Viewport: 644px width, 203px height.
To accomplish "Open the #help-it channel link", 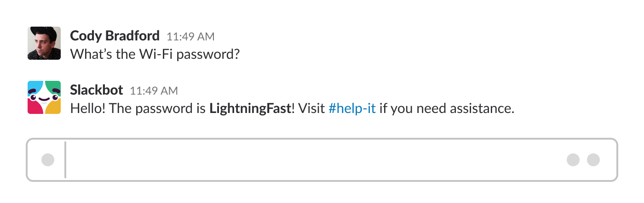I will [x=352, y=109].
